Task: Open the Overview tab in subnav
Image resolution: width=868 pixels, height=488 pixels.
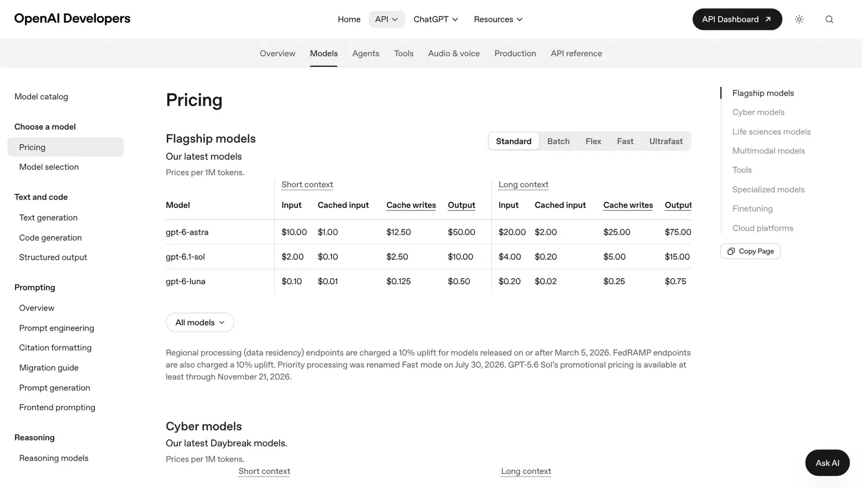Action: [277, 53]
